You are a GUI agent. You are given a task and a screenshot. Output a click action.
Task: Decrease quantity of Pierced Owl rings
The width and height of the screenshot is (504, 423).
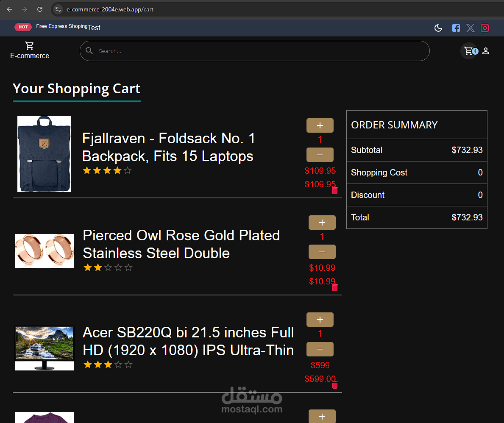[x=322, y=252]
